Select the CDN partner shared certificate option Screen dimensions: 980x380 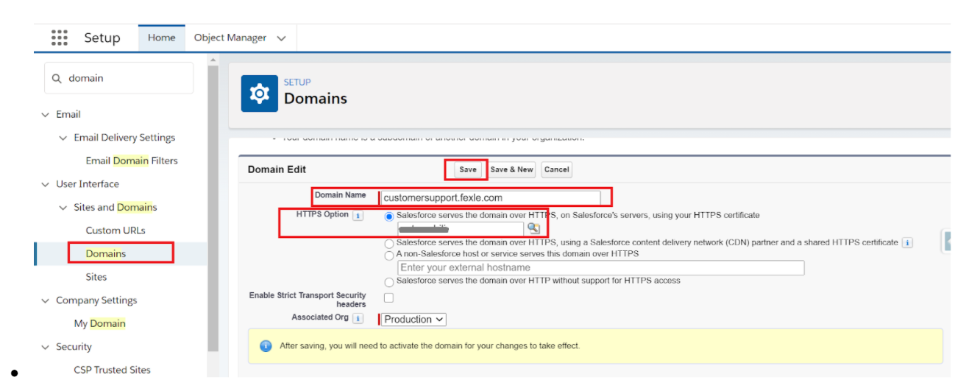tap(389, 242)
